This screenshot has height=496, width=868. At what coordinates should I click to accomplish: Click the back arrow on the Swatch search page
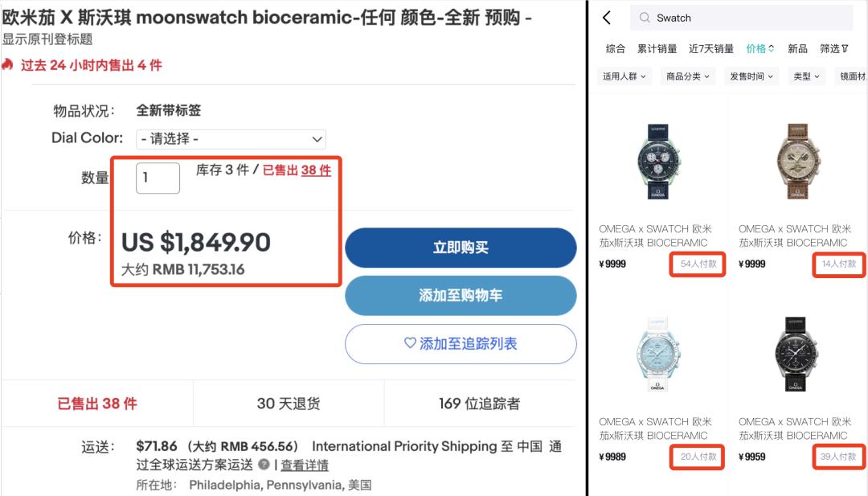point(607,17)
